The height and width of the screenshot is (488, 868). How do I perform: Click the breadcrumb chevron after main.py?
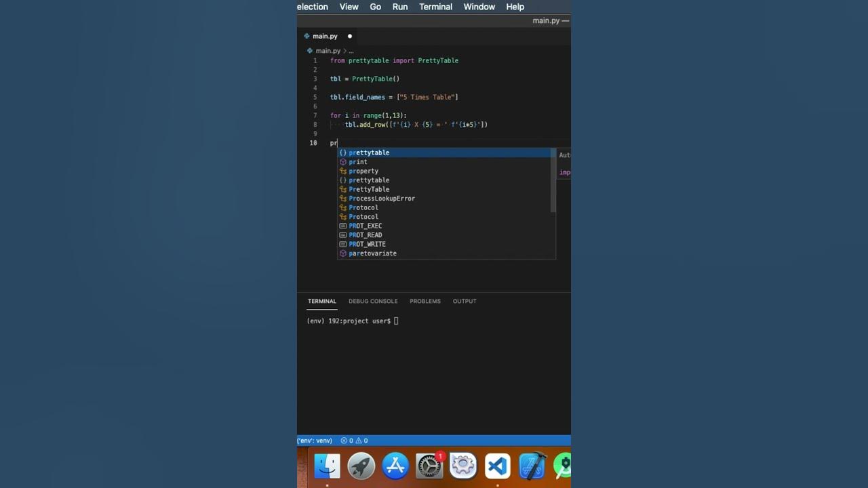coord(344,51)
